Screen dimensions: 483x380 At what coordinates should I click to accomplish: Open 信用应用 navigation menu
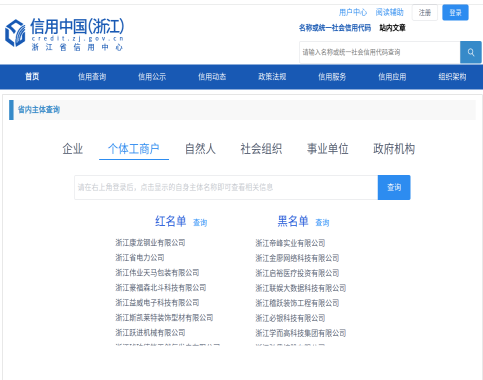click(x=392, y=77)
